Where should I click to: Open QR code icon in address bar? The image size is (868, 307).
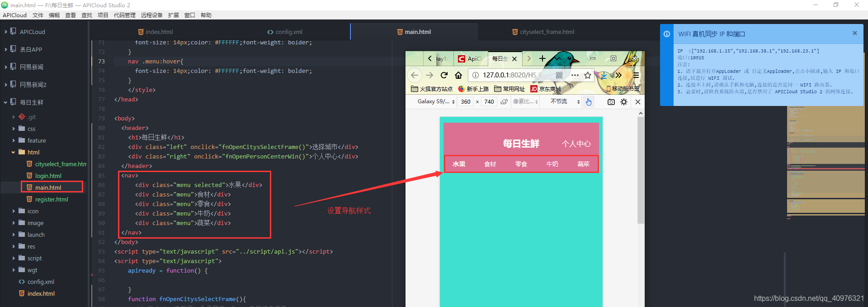[559, 75]
